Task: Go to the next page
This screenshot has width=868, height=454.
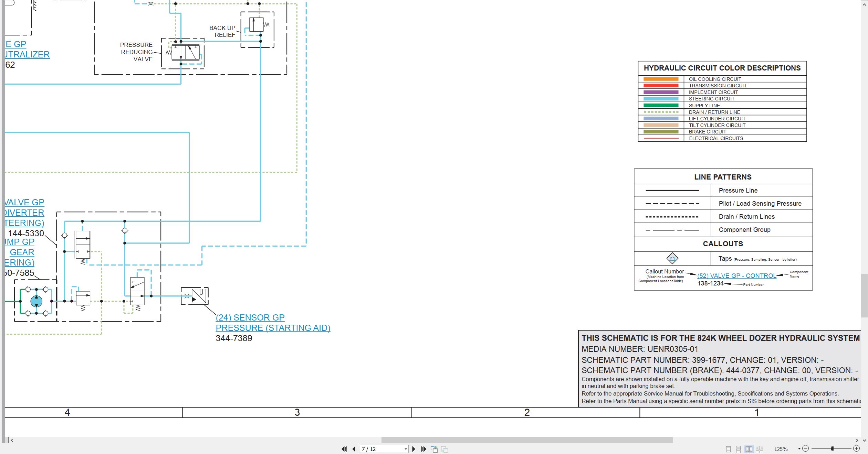Action: click(414, 449)
